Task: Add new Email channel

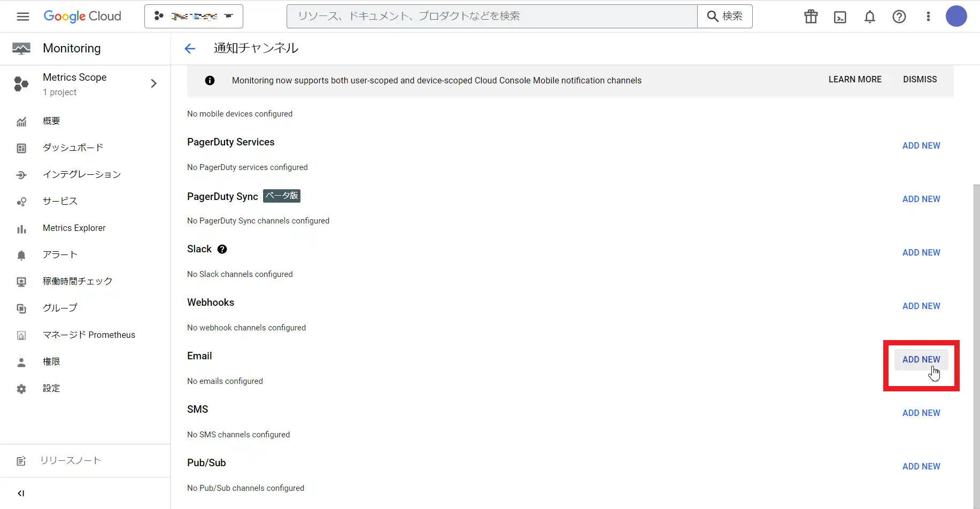Action: tap(921, 359)
